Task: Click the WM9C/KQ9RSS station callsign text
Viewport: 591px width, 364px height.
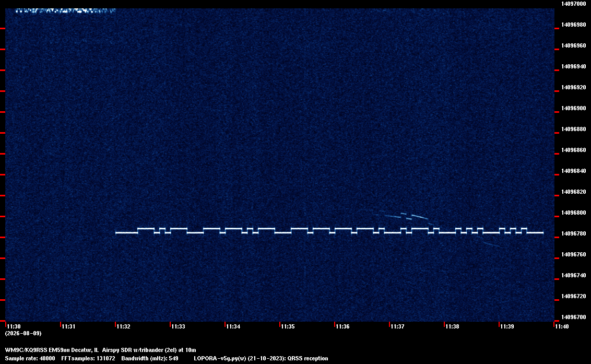Action: pyautogui.click(x=26, y=350)
